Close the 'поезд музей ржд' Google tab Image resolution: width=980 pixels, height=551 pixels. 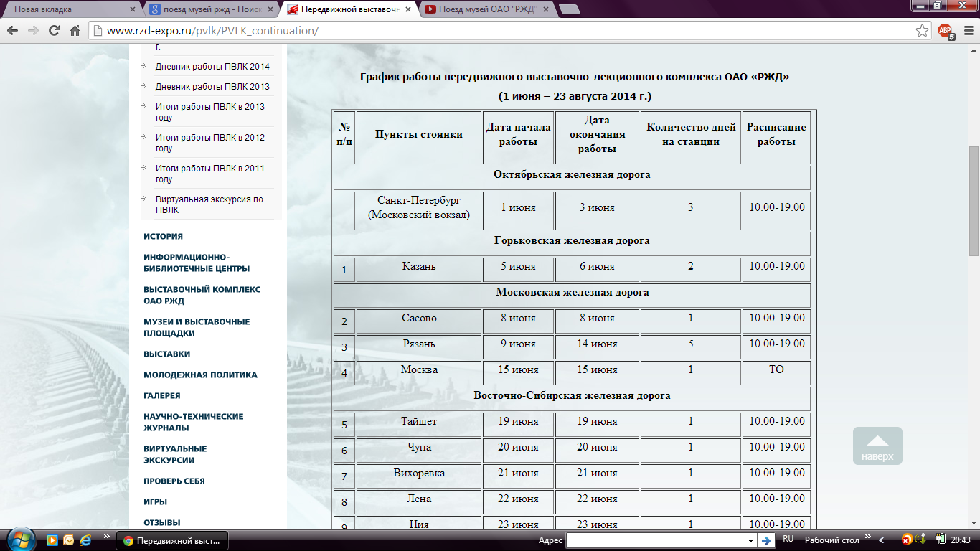pos(269,9)
